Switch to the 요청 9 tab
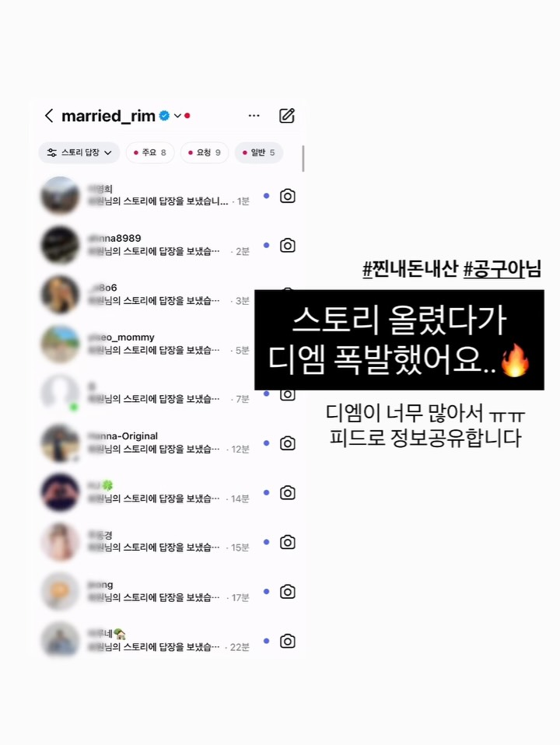Screen dimensions: 560x745 (205, 152)
